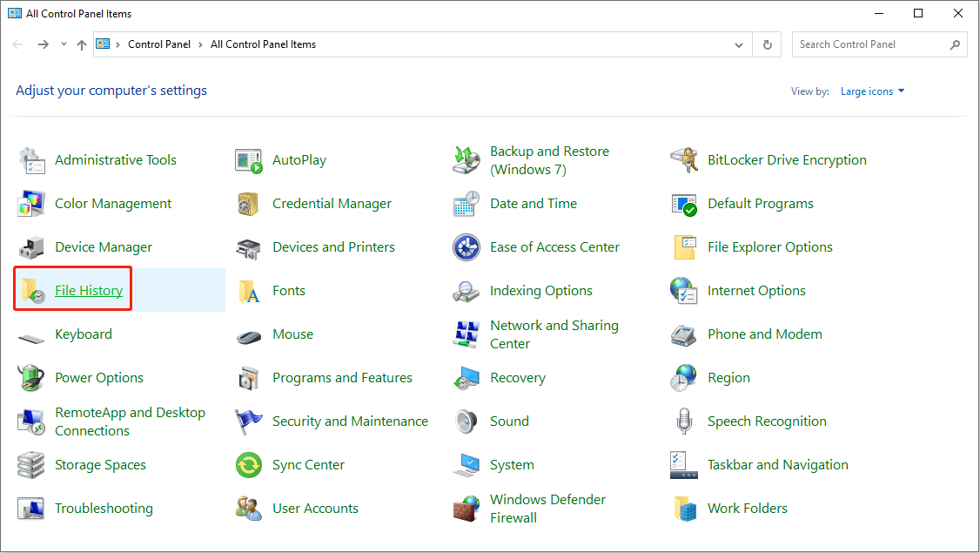Viewport: 980px width, 553px height.
Task: Click the Ease of Access Center icon
Action: coord(467,247)
